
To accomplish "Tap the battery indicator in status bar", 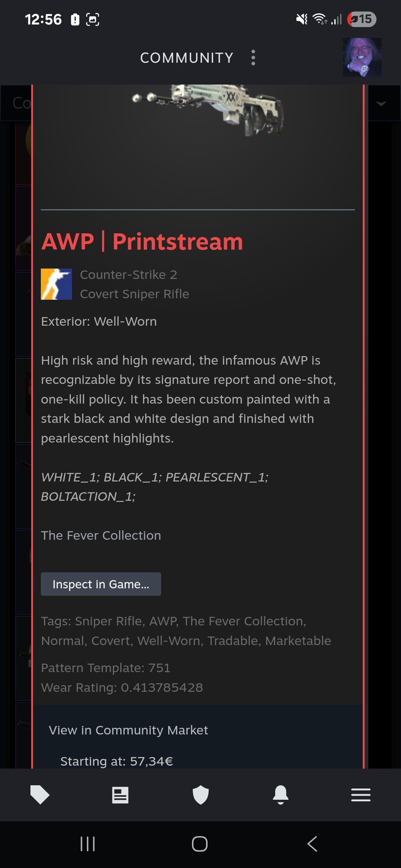I will [362, 19].
